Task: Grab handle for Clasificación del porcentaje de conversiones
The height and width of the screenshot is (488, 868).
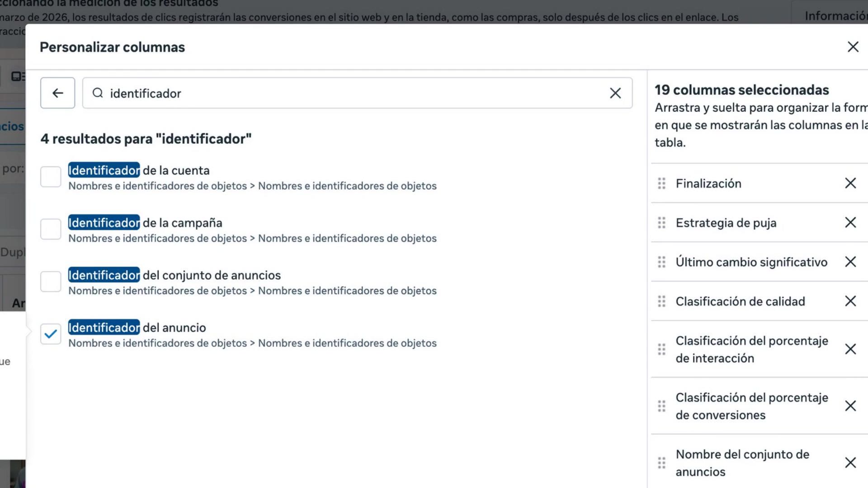Action: coord(661,406)
